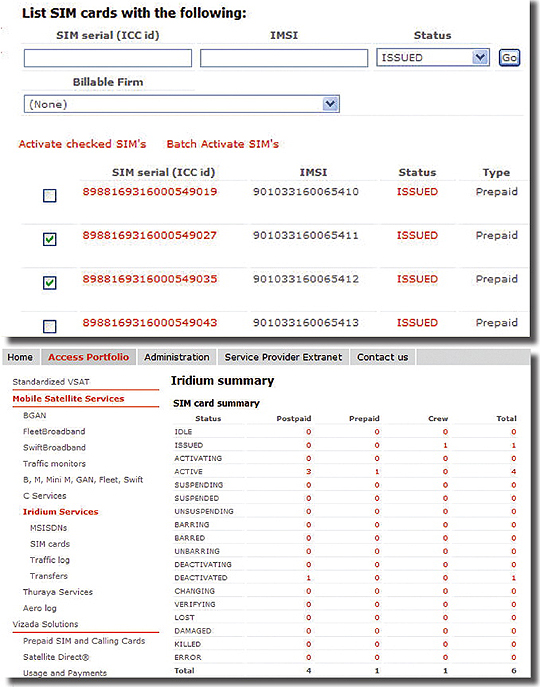Open Usage and Payments in the sidebar

point(65,673)
